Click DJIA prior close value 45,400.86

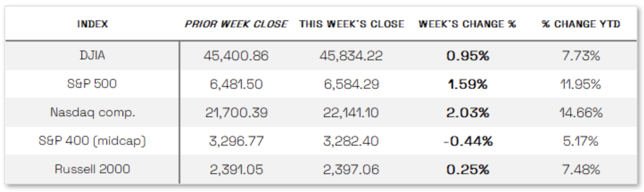tap(236, 56)
